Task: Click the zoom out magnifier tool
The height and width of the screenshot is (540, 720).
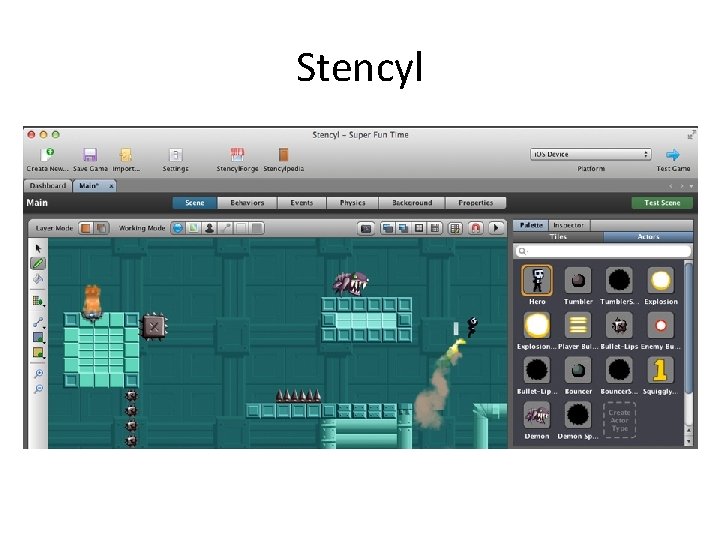Action: [39, 389]
